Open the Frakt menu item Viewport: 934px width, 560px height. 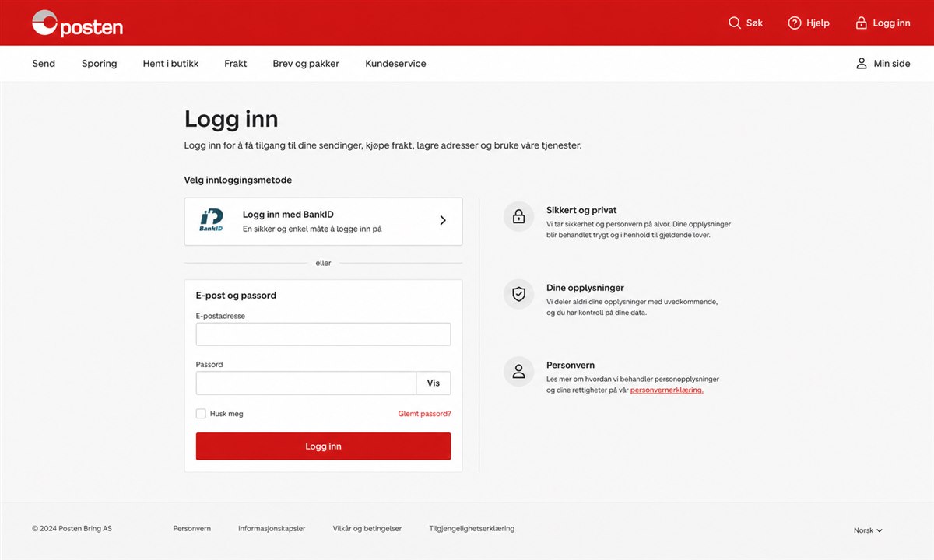235,64
